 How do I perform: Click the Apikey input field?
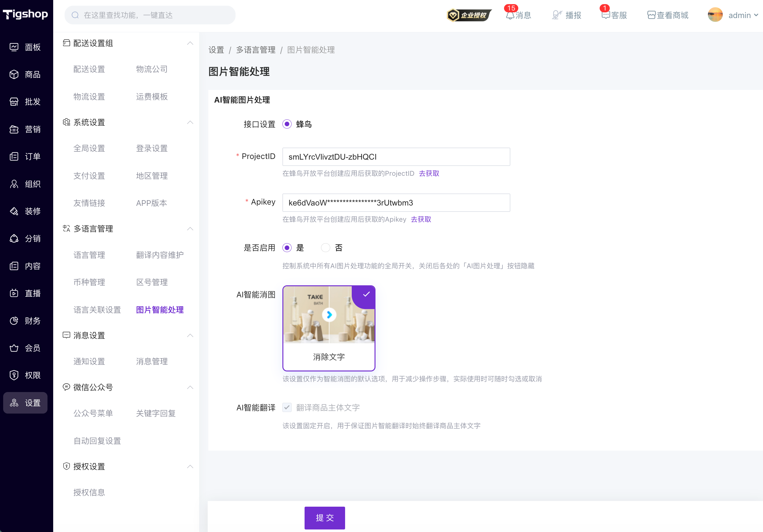pyautogui.click(x=396, y=203)
